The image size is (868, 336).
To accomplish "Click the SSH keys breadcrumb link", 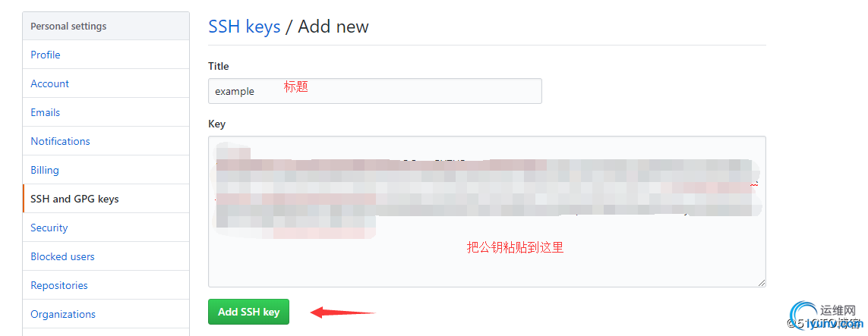I will click(244, 26).
